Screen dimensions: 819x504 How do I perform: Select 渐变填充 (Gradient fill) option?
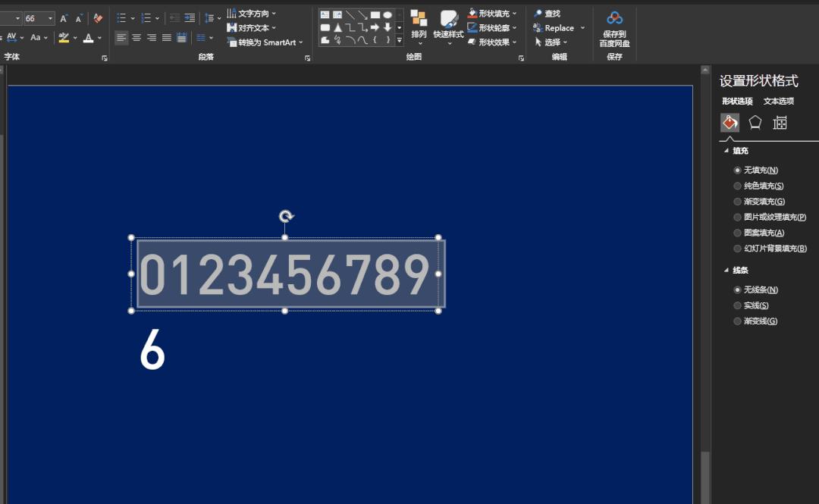[759, 201]
